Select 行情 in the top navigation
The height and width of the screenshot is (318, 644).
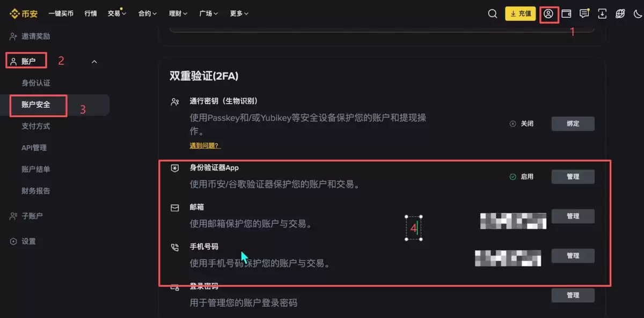[x=90, y=14]
